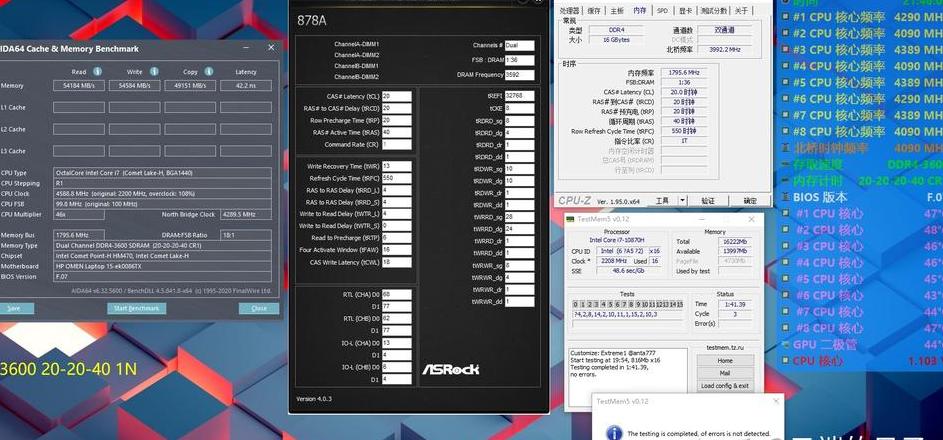Switch to 缓存 tab in CPU-Z
Screen dimensions: 943x440
click(x=594, y=11)
